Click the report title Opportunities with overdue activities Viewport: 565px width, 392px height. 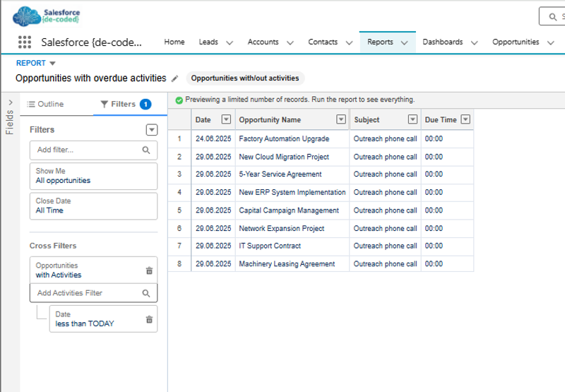[91, 78]
